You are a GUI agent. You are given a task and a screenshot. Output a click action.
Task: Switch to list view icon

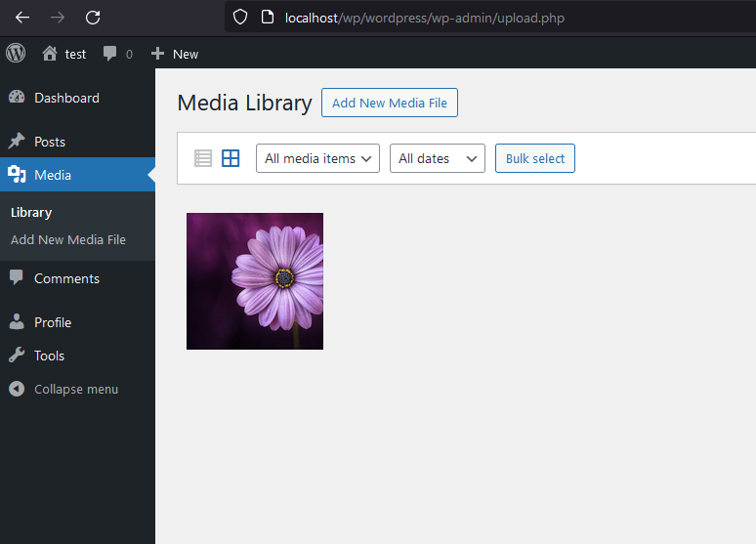(x=203, y=158)
